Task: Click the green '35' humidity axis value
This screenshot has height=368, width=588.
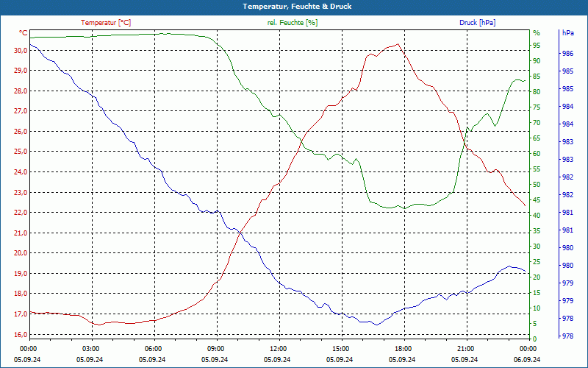Action: click(x=537, y=231)
